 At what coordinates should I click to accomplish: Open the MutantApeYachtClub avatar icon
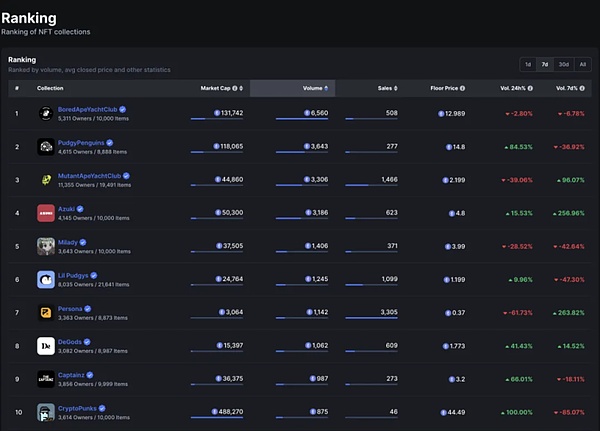click(x=46, y=180)
